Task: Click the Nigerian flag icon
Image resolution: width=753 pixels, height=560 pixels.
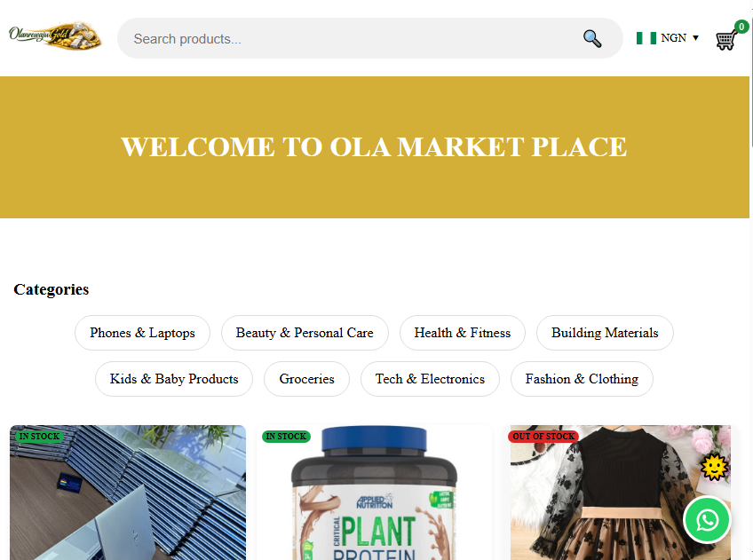Action: tap(646, 38)
